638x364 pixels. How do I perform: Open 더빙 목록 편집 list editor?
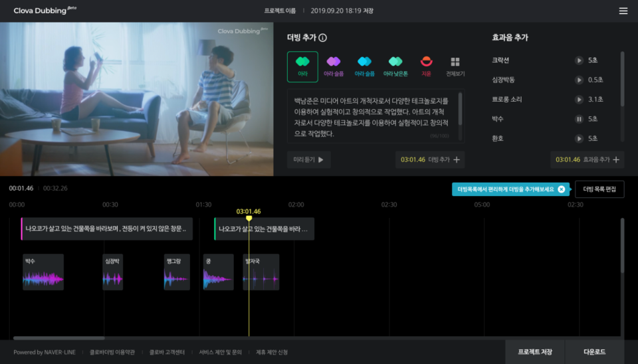(599, 189)
